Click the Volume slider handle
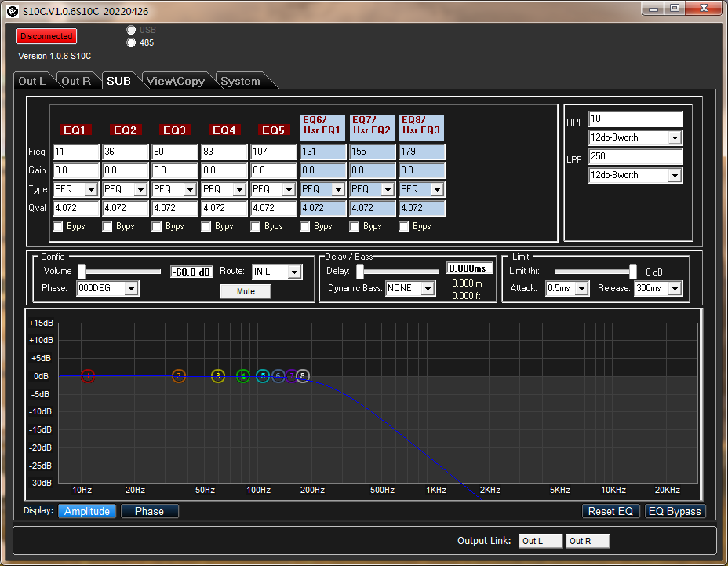The width and height of the screenshot is (728, 566). point(81,272)
